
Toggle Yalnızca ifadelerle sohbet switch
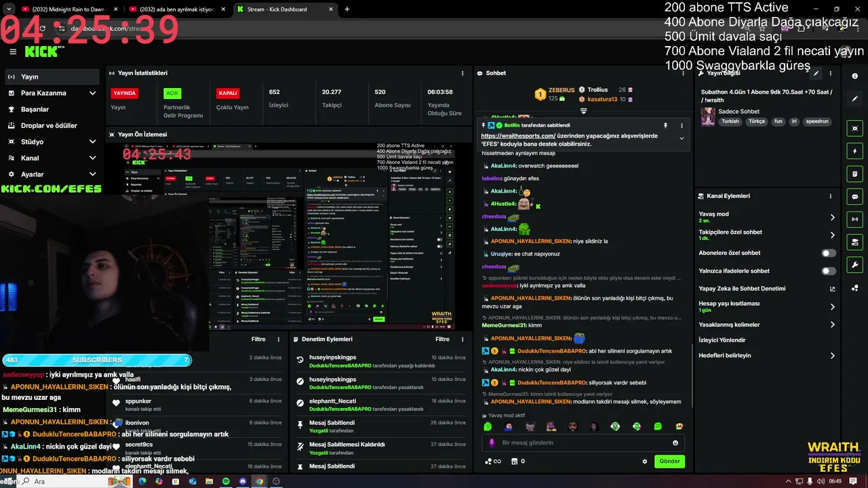click(829, 271)
